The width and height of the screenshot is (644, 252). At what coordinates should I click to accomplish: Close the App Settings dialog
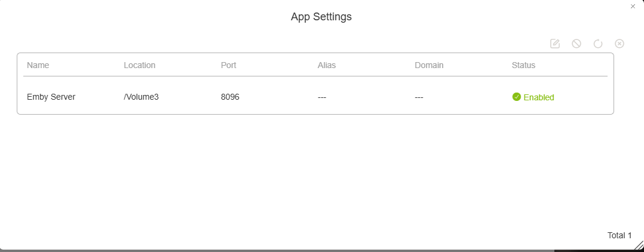[633, 7]
